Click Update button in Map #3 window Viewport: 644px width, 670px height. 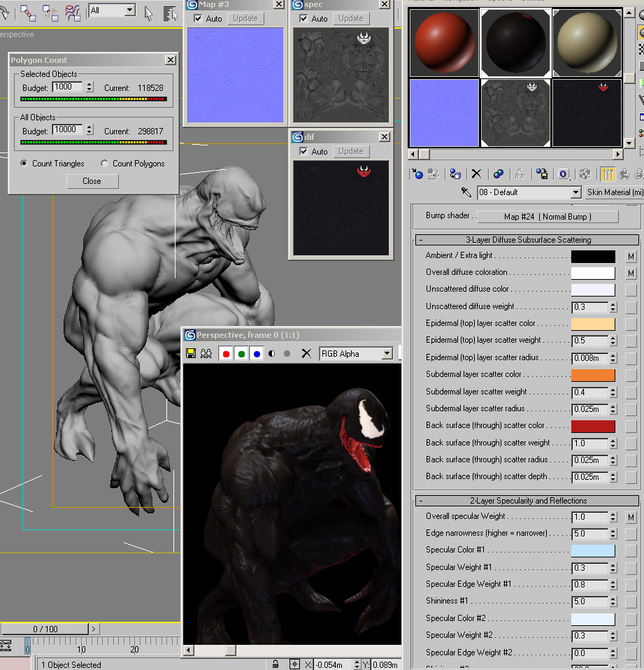pos(245,18)
